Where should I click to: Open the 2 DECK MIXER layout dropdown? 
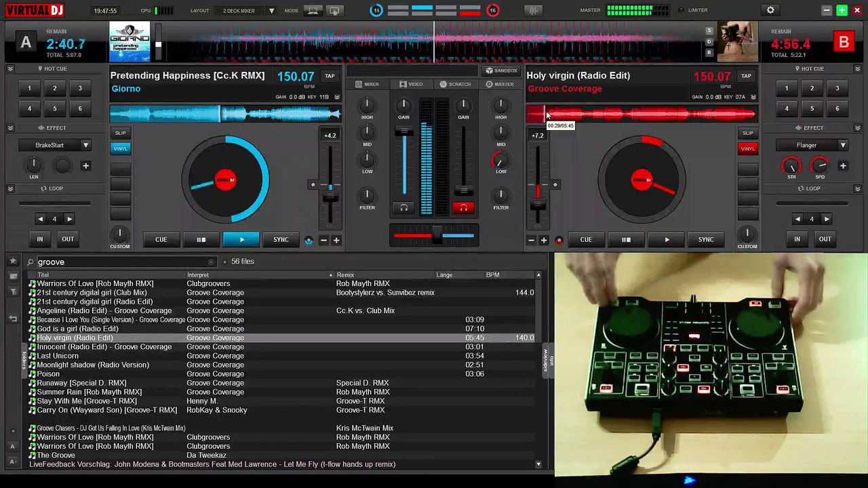tap(271, 11)
